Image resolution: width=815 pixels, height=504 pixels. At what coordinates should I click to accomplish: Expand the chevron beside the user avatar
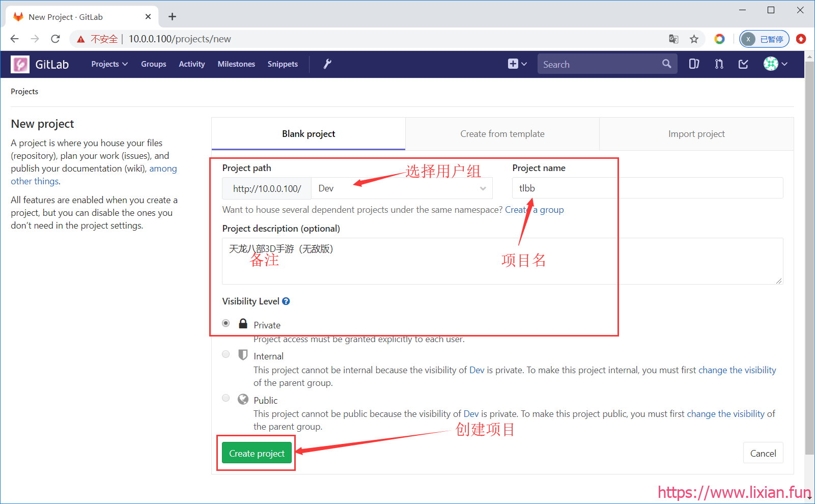pyautogui.click(x=784, y=64)
